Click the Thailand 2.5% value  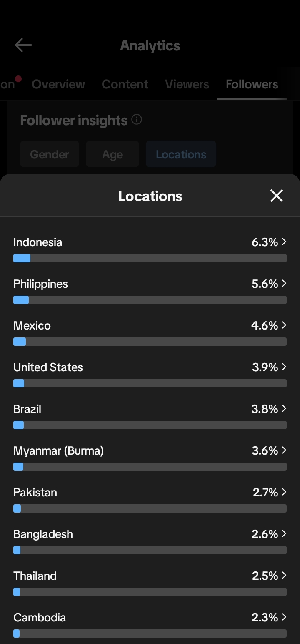[x=265, y=576]
